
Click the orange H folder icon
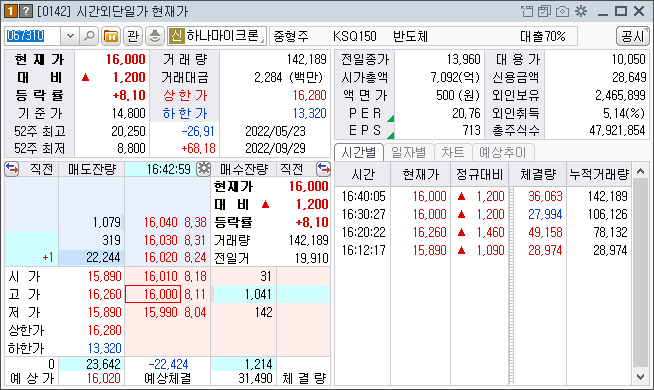click(x=111, y=36)
